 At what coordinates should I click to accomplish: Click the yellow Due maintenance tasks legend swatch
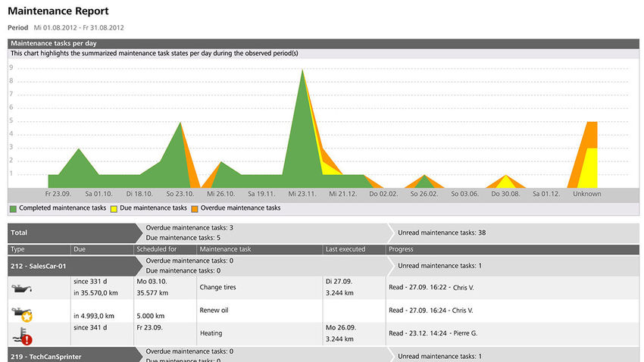pyautogui.click(x=114, y=208)
